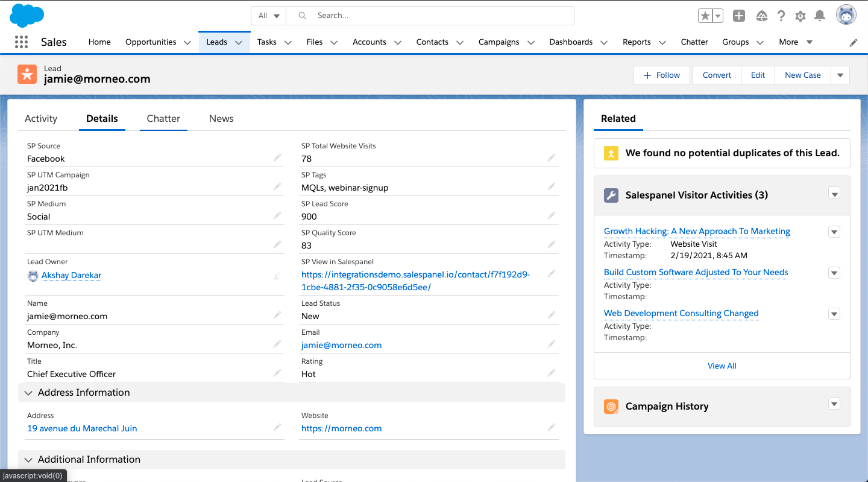Click the Convert button

[717, 75]
